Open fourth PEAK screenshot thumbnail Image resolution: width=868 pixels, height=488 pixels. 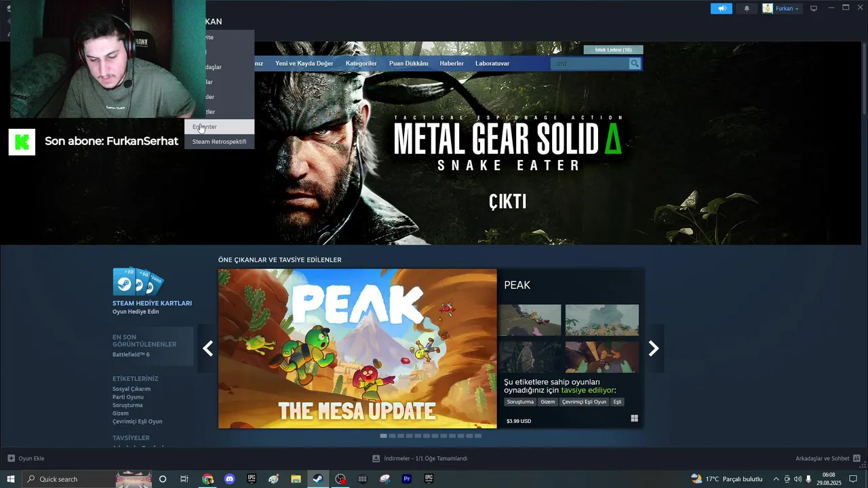602,357
